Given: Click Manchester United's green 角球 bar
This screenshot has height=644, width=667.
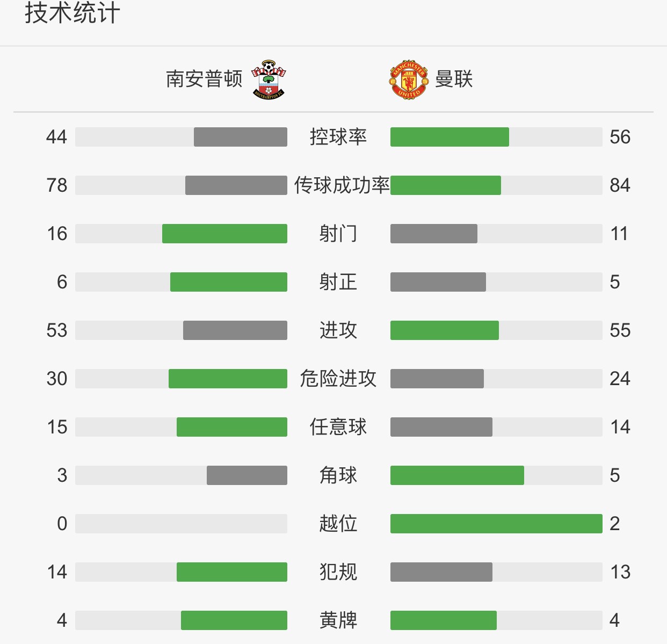Looking at the screenshot, I should tap(457, 475).
